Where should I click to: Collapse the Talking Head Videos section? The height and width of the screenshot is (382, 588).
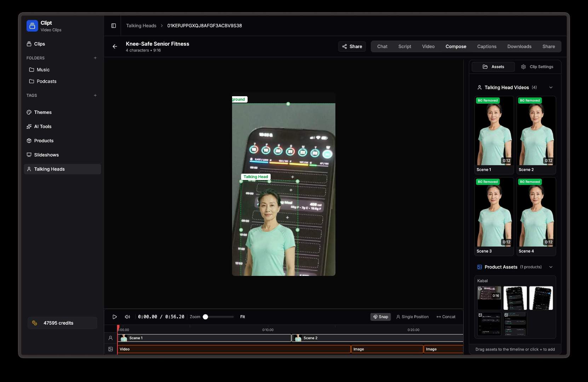[x=551, y=87]
